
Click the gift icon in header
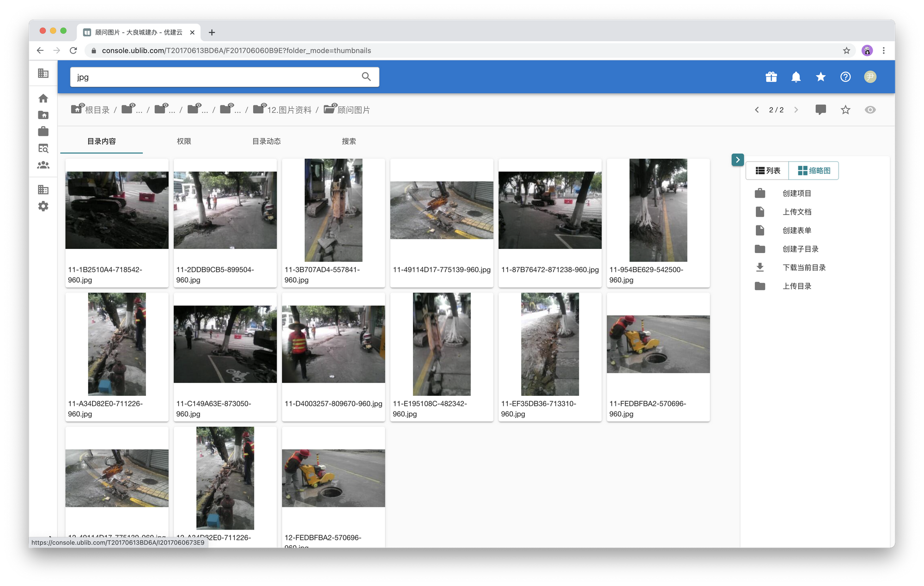point(771,77)
